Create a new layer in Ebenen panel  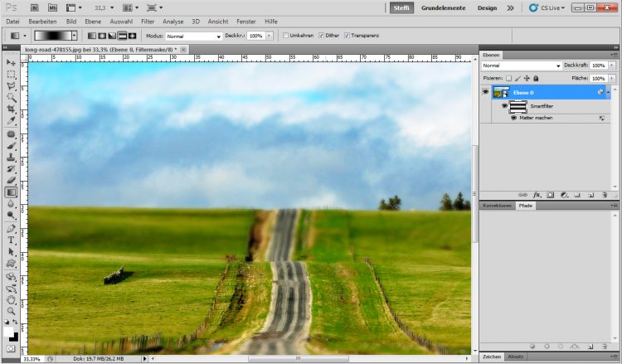[590, 195]
